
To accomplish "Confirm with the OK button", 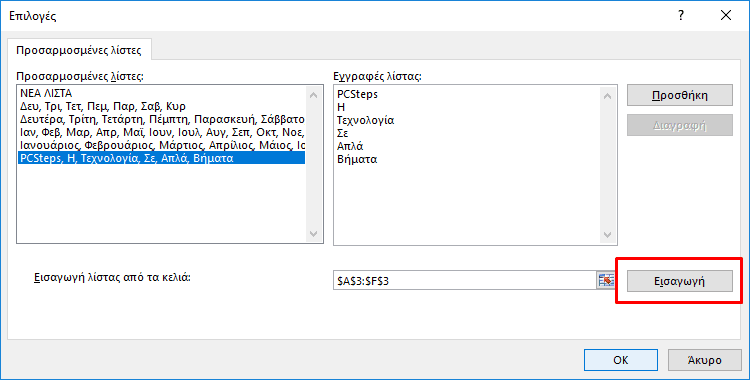I will tap(621, 359).
